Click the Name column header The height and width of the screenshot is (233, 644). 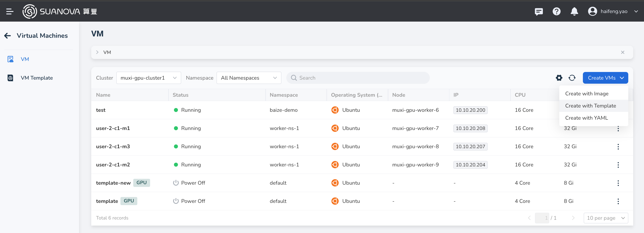point(103,95)
